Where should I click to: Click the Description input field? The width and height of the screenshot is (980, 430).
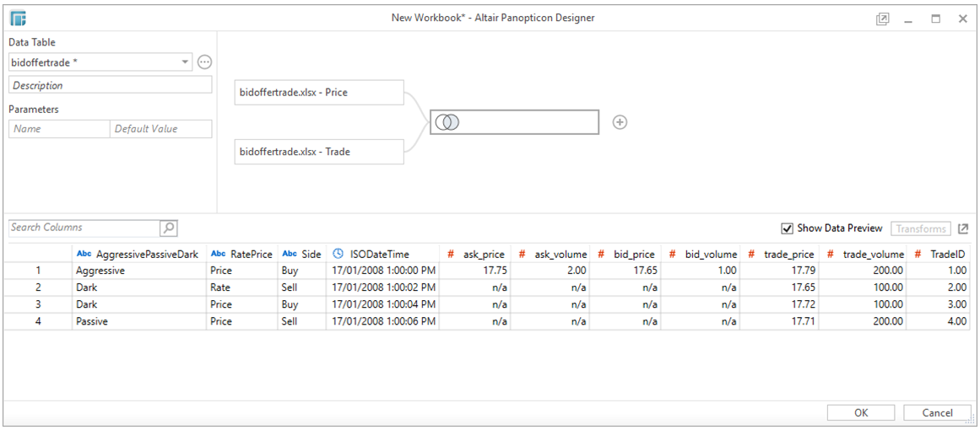110,85
